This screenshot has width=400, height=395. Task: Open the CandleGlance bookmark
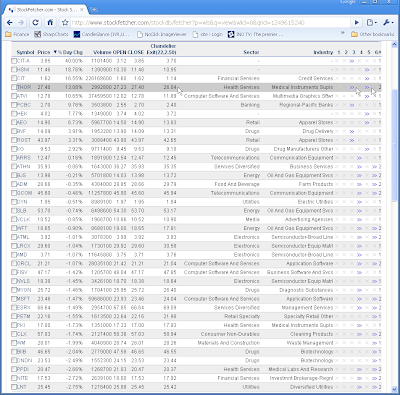[x=102, y=34]
